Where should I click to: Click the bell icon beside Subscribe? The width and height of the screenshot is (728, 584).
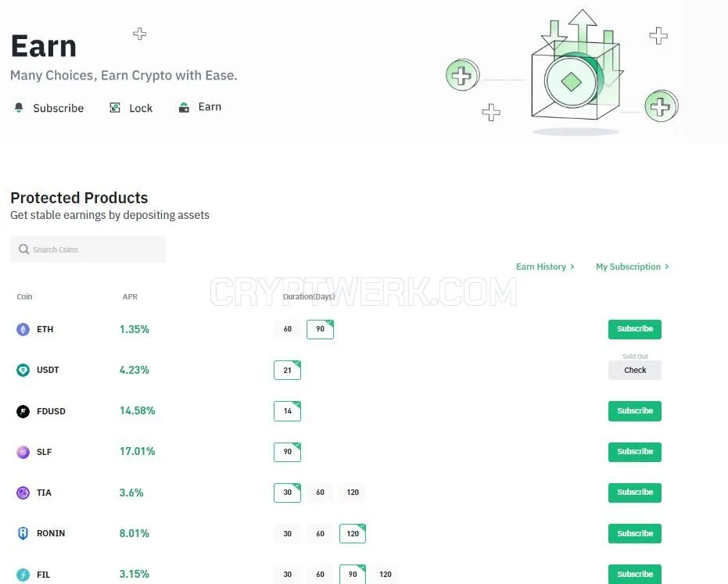(x=19, y=108)
